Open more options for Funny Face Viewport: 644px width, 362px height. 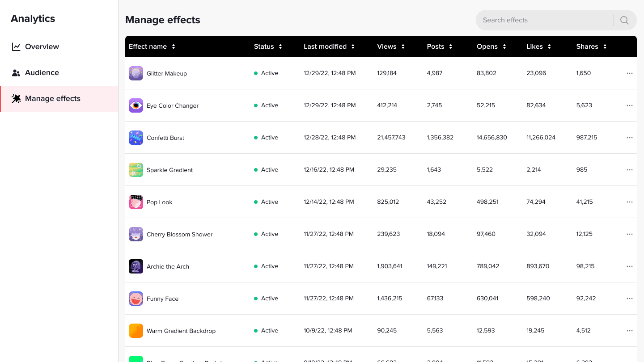click(630, 299)
